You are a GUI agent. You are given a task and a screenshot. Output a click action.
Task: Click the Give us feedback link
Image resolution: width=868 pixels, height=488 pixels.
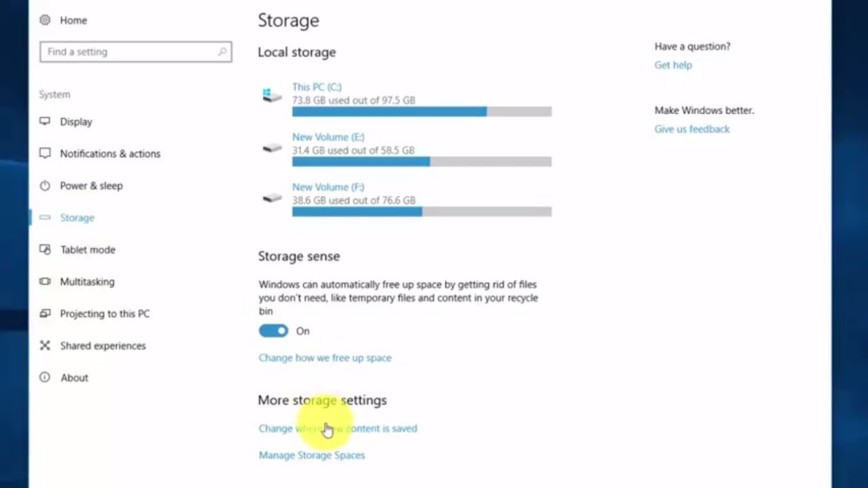tap(692, 129)
